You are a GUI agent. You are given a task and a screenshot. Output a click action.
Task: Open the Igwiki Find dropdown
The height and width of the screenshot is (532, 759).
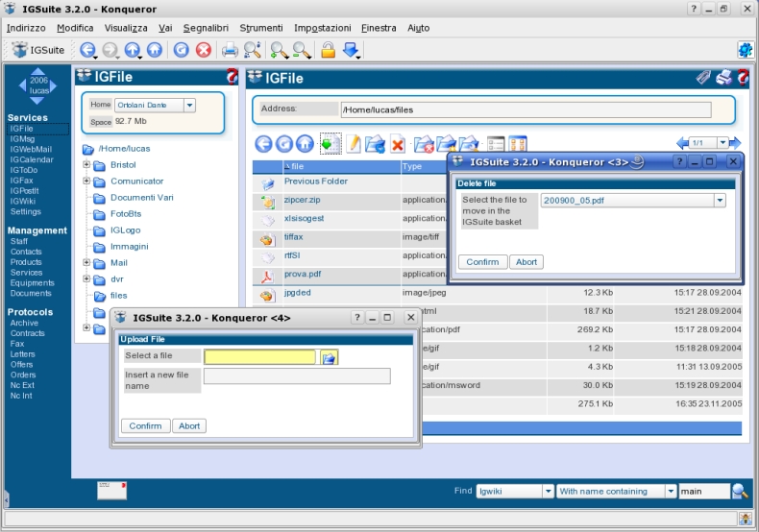click(x=548, y=492)
